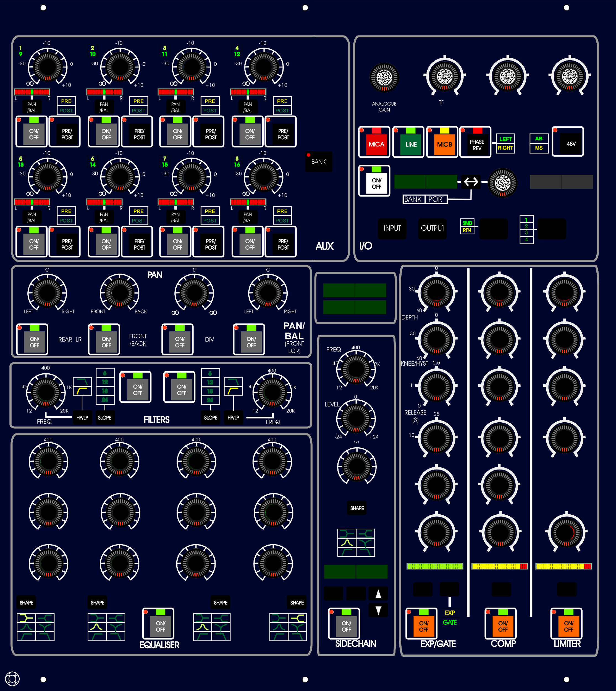This screenshot has width=616, height=691.
Task: Click the Sidechain SHAPE button
Action: pos(357,508)
